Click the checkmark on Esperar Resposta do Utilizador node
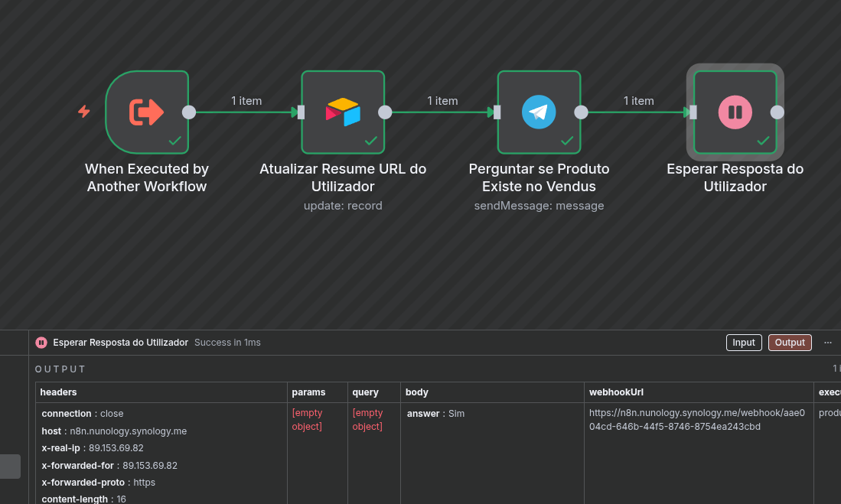This screenshot has height=504, width=841. [x=763, y=140]
